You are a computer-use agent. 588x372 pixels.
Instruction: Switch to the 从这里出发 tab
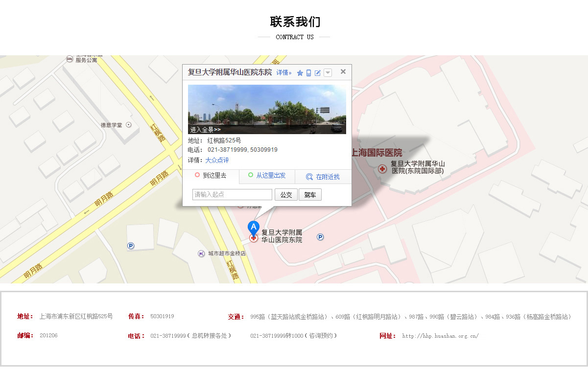[267, 176]
